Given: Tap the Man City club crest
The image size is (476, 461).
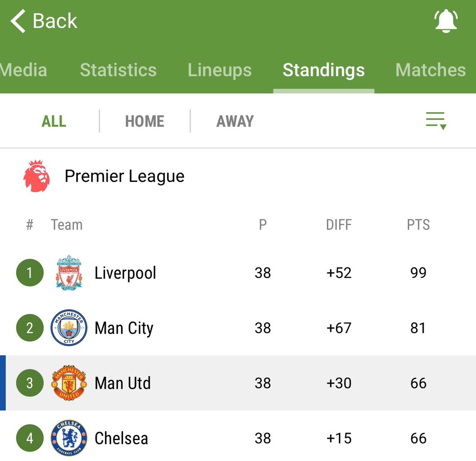Looking at the screenshot, I should tap(69, 328).
